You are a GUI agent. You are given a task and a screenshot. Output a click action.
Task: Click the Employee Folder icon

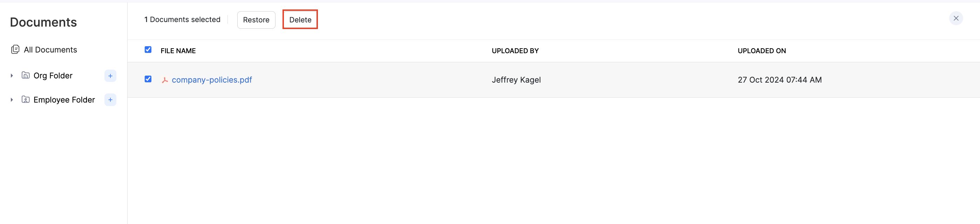click(x=26, y=100)
